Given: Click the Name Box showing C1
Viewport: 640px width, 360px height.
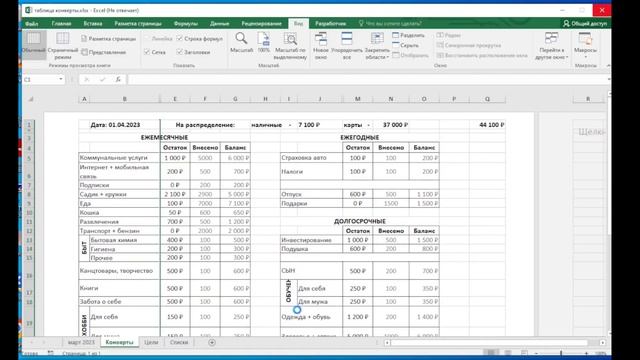Looking at the screenshot, I should tap(40, 79).
